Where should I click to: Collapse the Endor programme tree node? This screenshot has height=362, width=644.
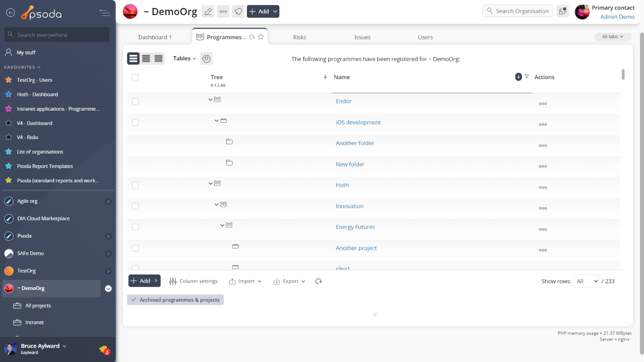point(210,100)
